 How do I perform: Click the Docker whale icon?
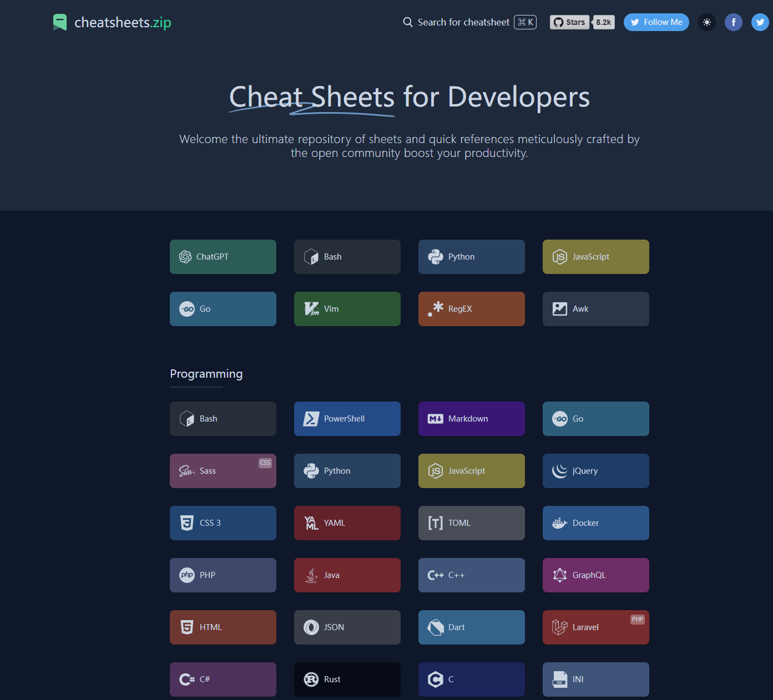tap(559, 523)
